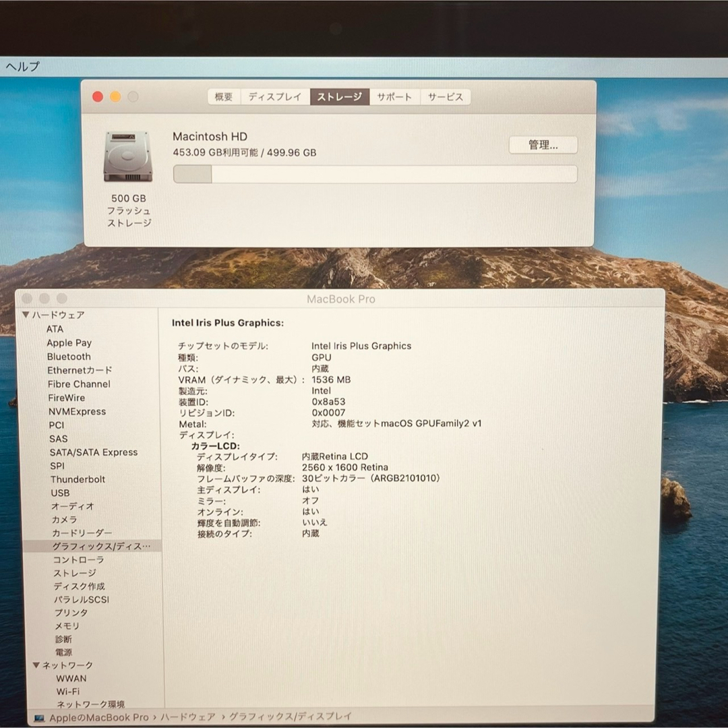Select ディスク作成 in the sidebar
The height and width of the screenshot is (728, 728).
(x=80, y=586)
